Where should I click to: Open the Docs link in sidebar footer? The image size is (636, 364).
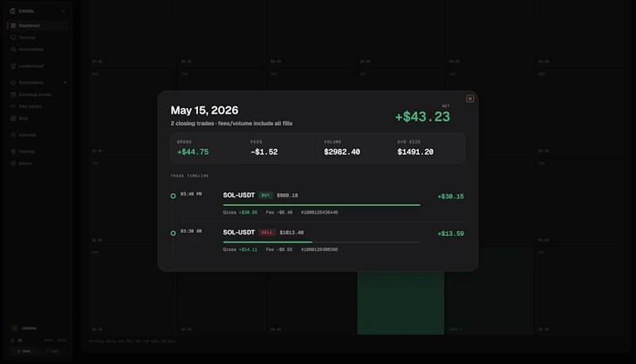click(x=62, y=340)
